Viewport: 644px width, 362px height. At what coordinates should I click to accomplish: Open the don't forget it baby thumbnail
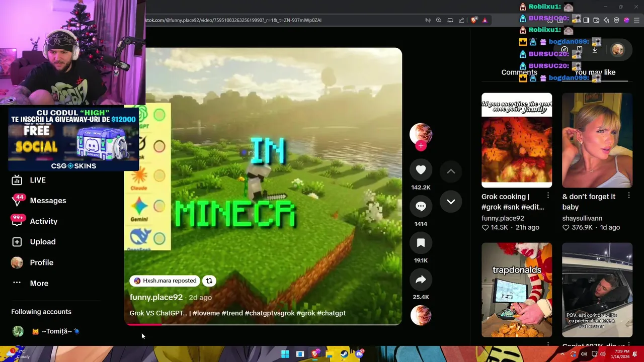coord(597,140)
